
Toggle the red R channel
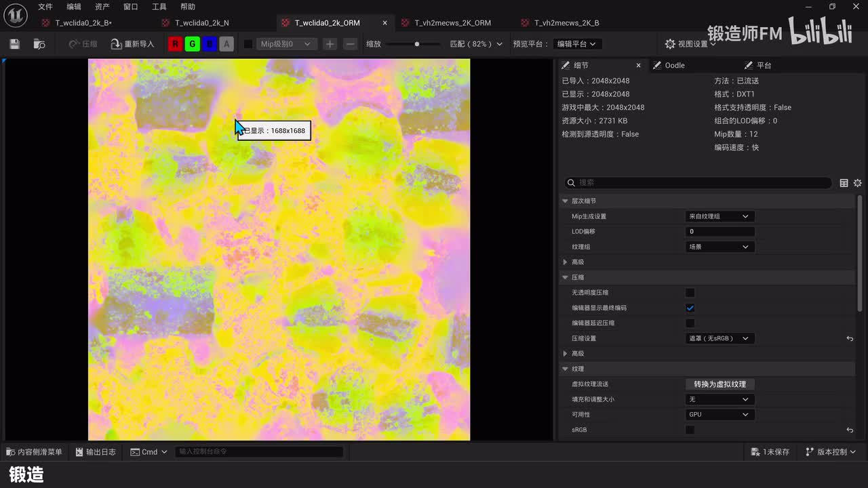(x=175, y=44)
